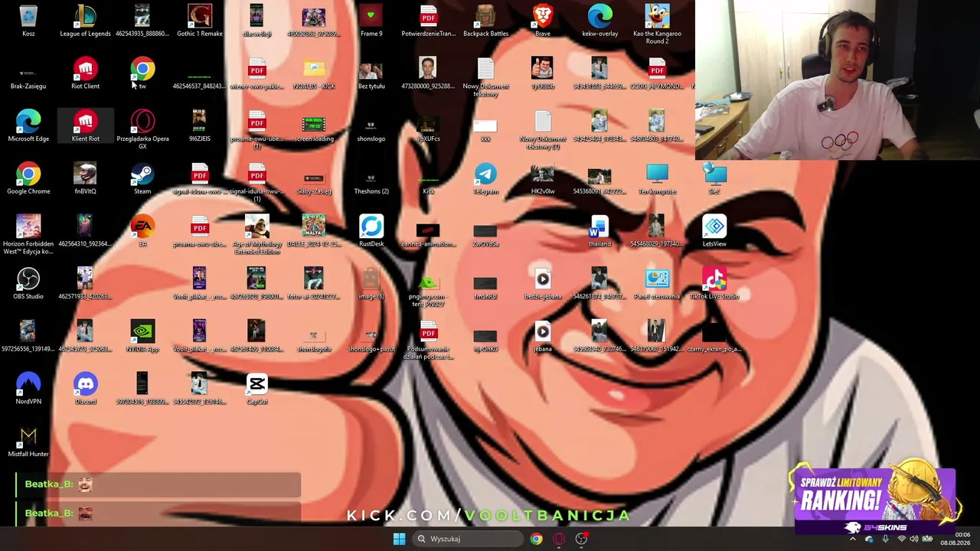Select the Chrome shortcut labeled tw
This screenshot has height=551, width=980.
click(x=142, y=73)
